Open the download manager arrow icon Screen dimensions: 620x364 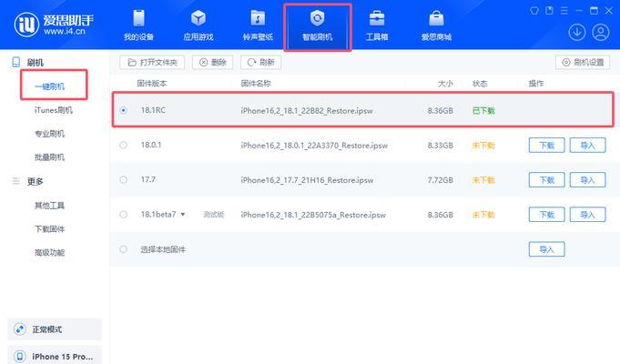tap(577, 33)
